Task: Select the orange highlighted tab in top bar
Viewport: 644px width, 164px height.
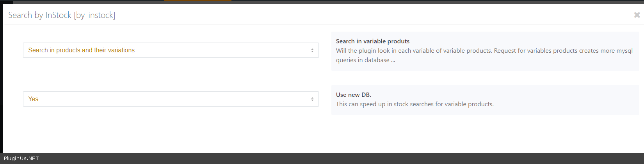Action: 197,1
